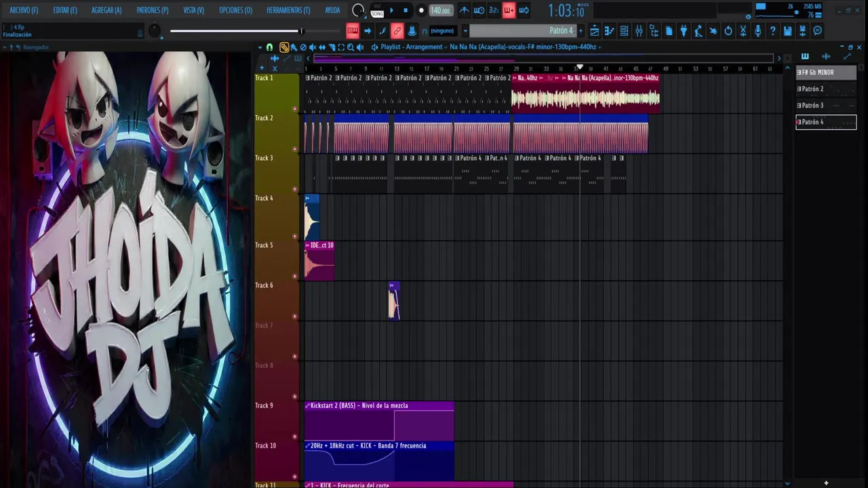
Task: Click the playlist playback speaker tool
Action: [x=360, y=47]
